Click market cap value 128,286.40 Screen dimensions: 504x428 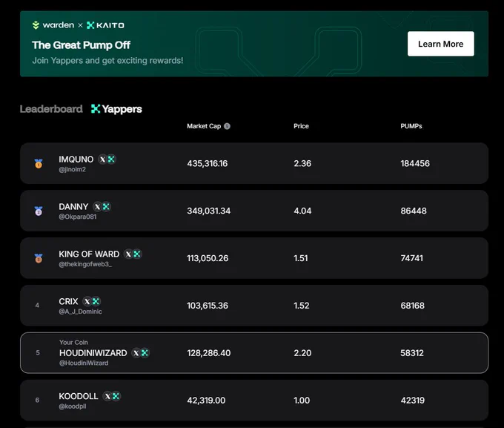tap(208, 353)
